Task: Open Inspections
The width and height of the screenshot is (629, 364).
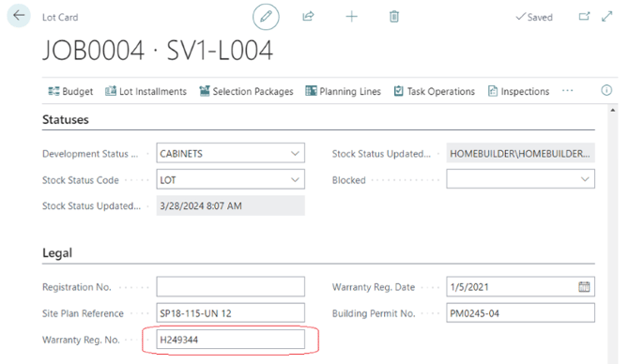Action: click(x=518, y=91)
